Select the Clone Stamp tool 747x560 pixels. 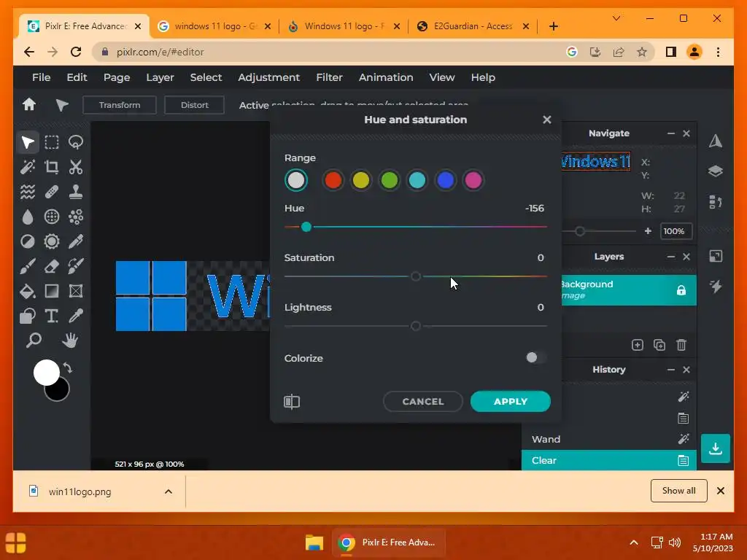pos(76,192)
